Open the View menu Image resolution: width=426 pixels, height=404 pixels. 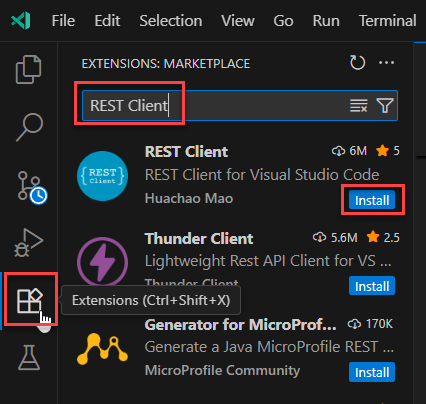click(238, 21)
